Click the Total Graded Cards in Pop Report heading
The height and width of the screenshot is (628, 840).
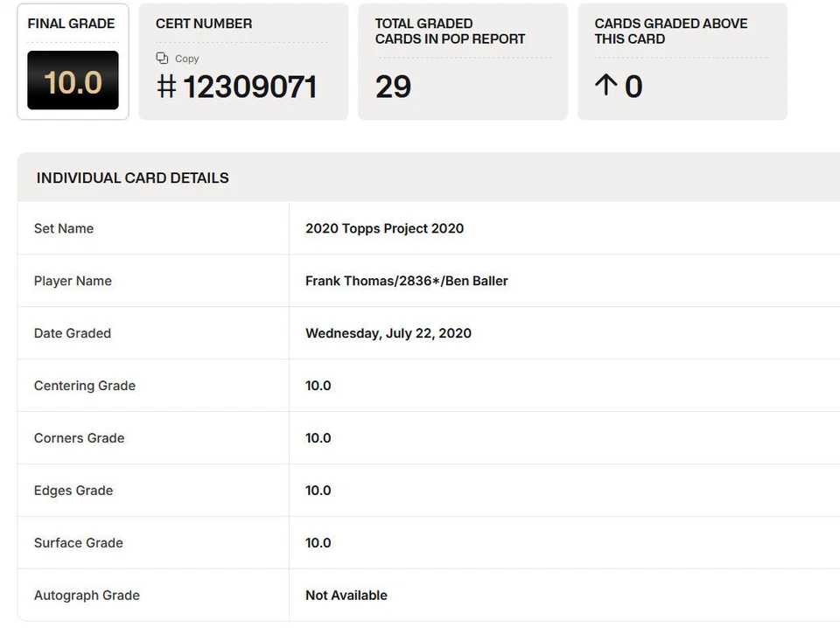[x=450, y=31]
